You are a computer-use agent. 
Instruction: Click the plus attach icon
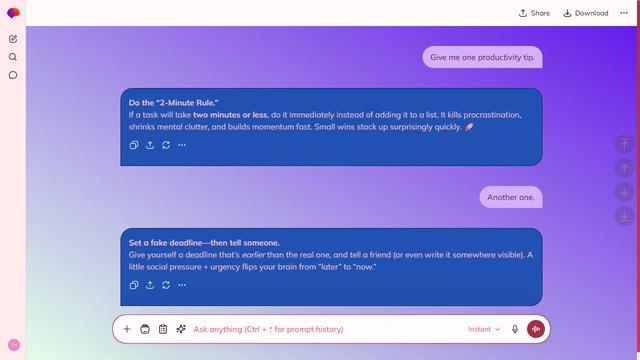point(127,329)
